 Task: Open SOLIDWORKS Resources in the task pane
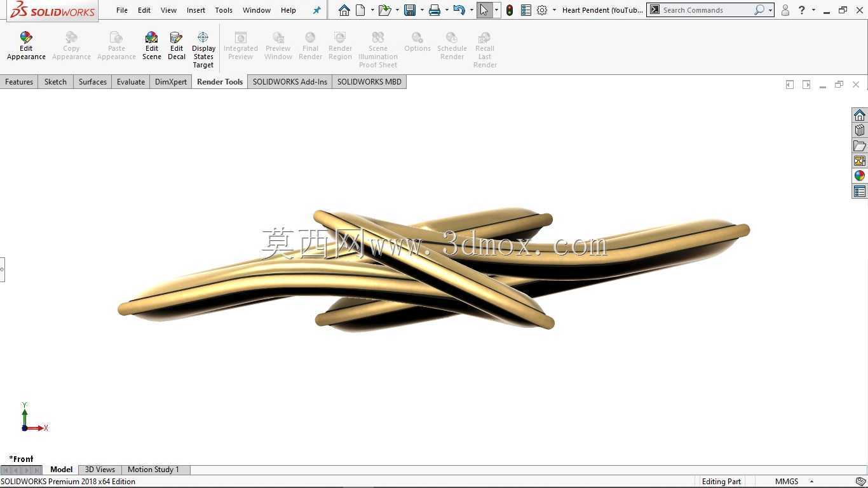click(x=860, y=115)
